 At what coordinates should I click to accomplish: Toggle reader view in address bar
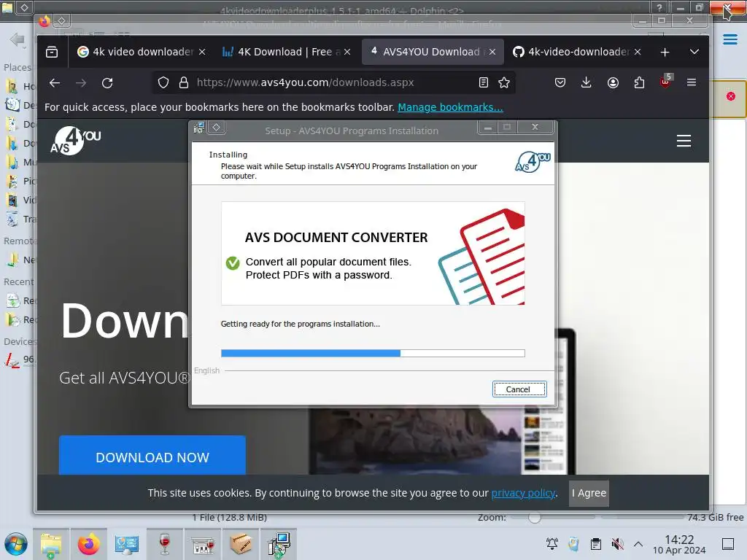pyautogui.click(x=484, y=82)
